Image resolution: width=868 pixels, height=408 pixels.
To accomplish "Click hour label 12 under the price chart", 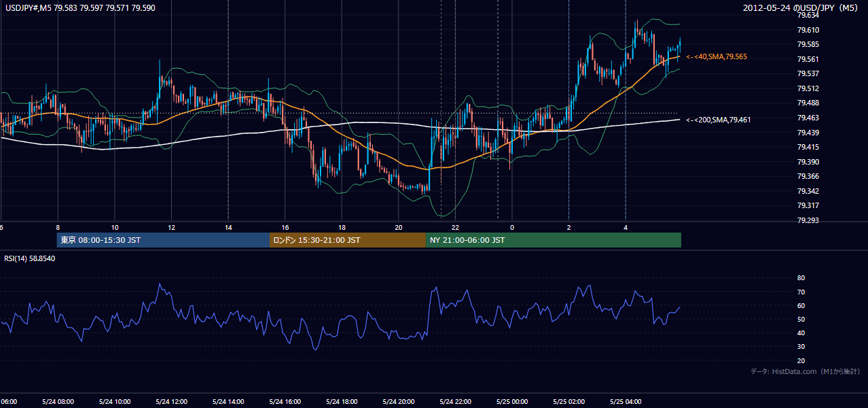I will pos(171,228).
